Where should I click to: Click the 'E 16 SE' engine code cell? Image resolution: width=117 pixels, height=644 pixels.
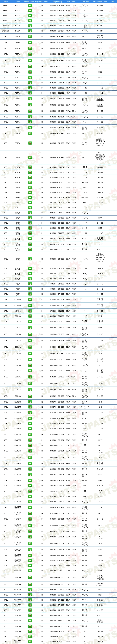[100, 377]
